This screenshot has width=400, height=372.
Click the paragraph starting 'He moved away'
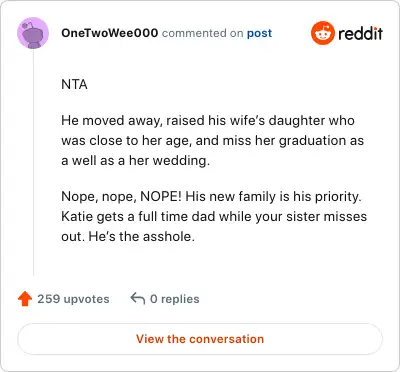point(212,140)
